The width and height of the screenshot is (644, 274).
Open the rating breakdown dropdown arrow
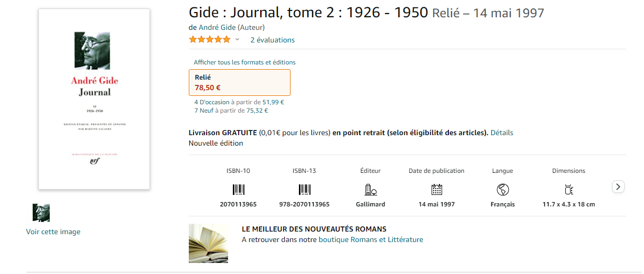[237, 40]
